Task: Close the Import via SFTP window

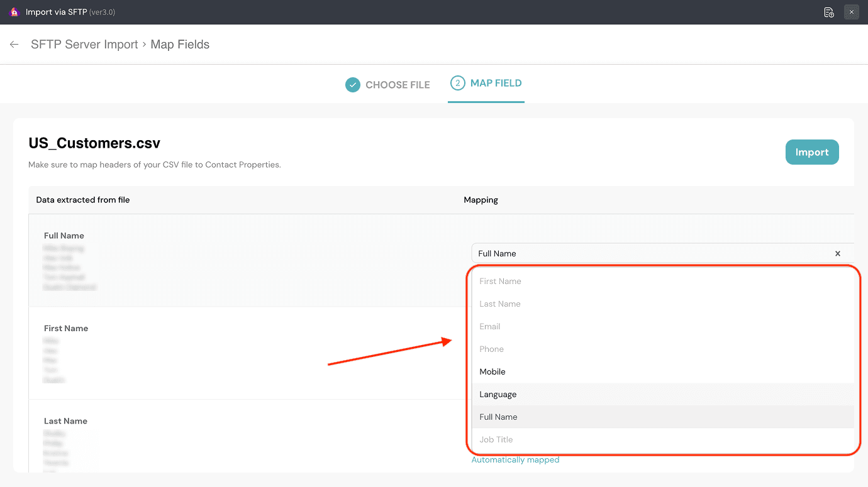Action: point(851,12)
